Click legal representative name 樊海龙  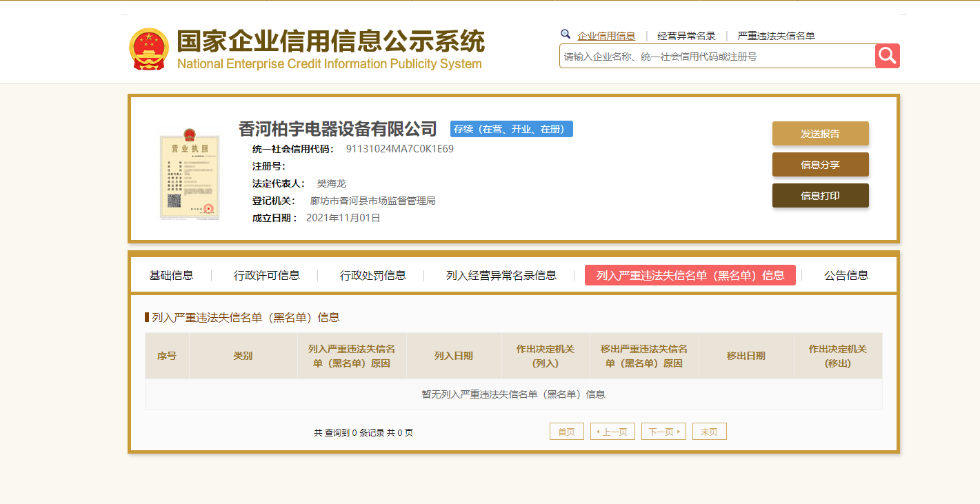(332, 183)
